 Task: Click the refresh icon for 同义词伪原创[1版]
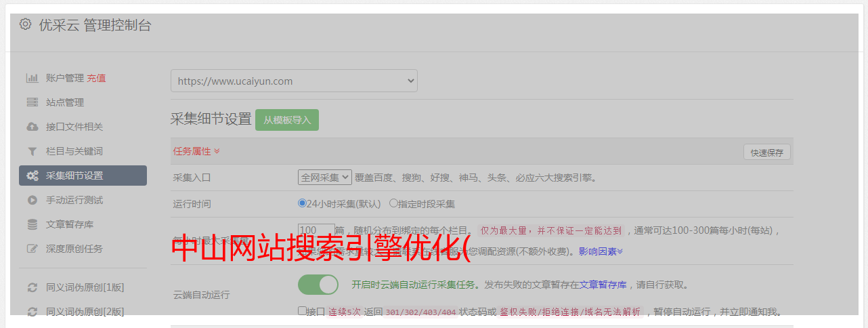pyautogui.click(x=32, y=287)
